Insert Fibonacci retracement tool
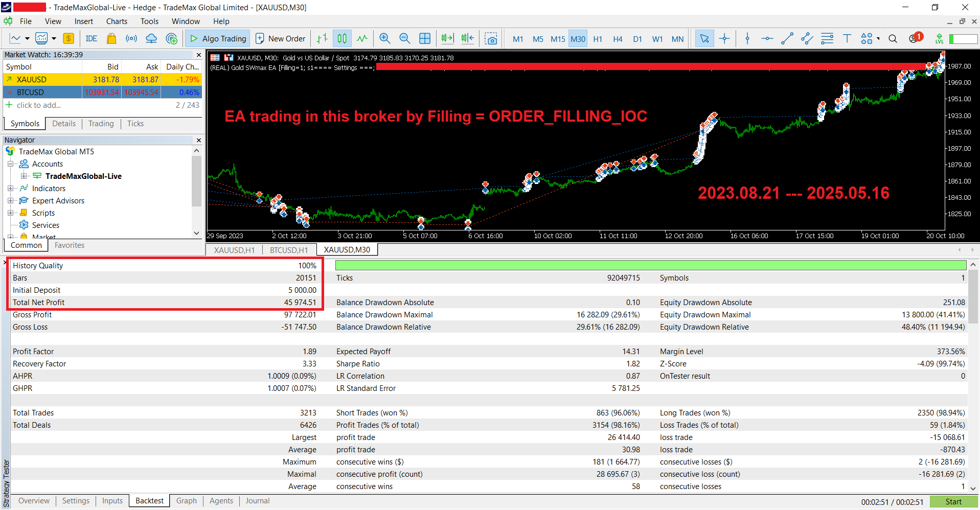 pyautogui.click(x=827, y=38)
